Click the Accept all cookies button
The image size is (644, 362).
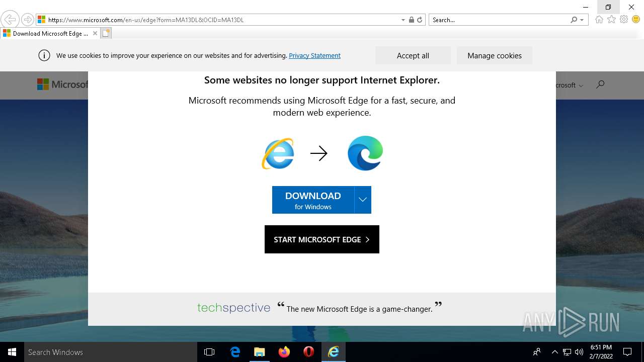[x=413, y=56]
